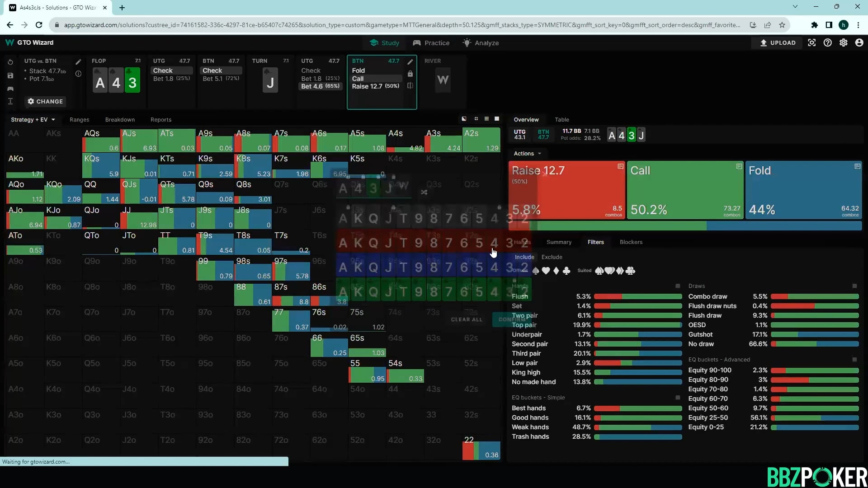Switch filter mode to Exclude

[552, 257]
